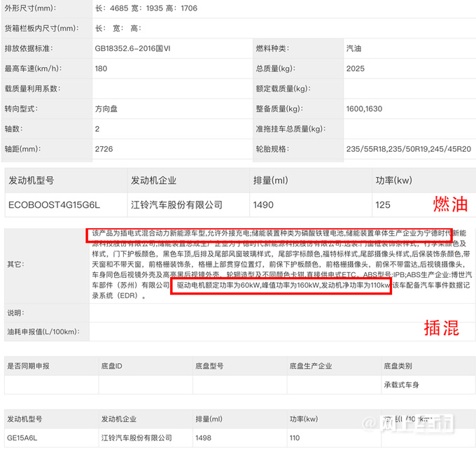Screen dimensions: 476x450
Task: Click the 底盘ID column header
Action: [x=112, y=366]
